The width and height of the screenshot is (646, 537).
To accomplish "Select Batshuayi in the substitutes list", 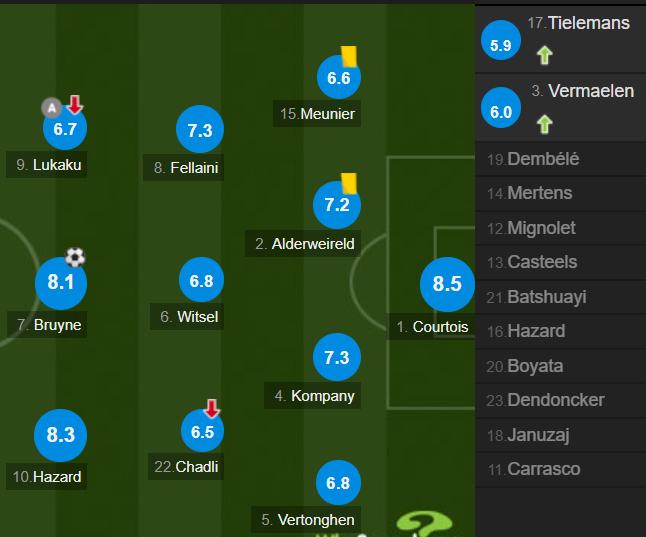I will point(561,297).
